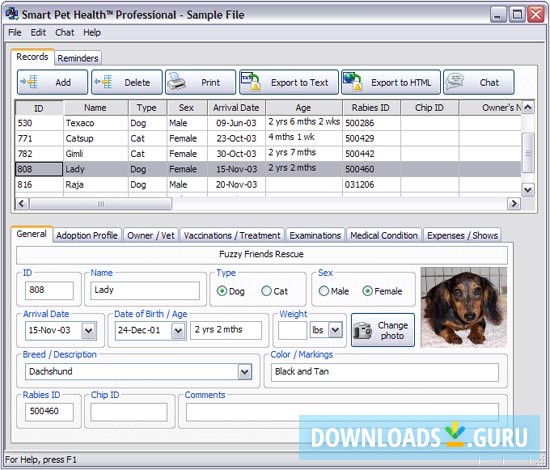Image resolution: width=550 pixels, height=470 pixels.
Task: Click the Color / Markings field
Action: pos(384,372)
